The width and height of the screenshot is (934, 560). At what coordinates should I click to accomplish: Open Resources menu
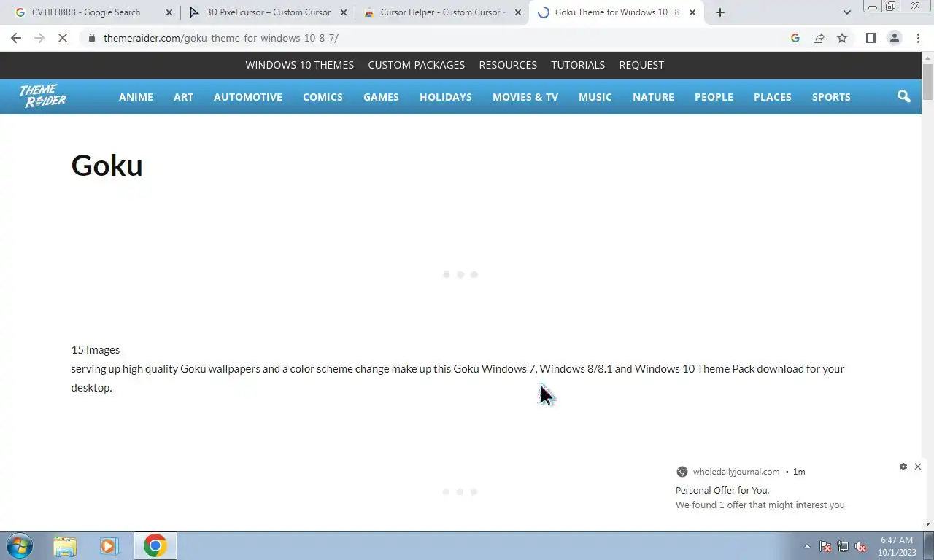coord(508,65)
